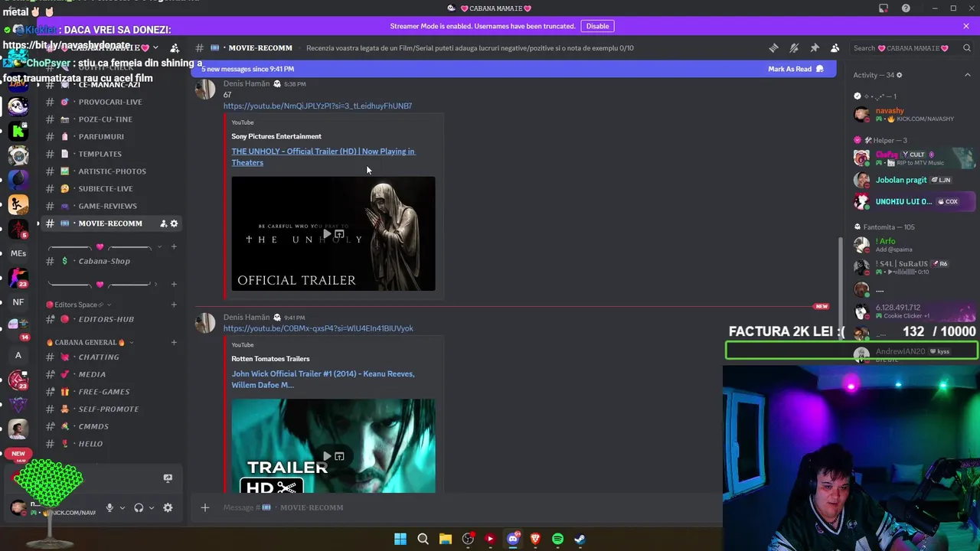Mute microphone in user panel
The height and width of the screenshot is (551, 980).
click(109, 507)
